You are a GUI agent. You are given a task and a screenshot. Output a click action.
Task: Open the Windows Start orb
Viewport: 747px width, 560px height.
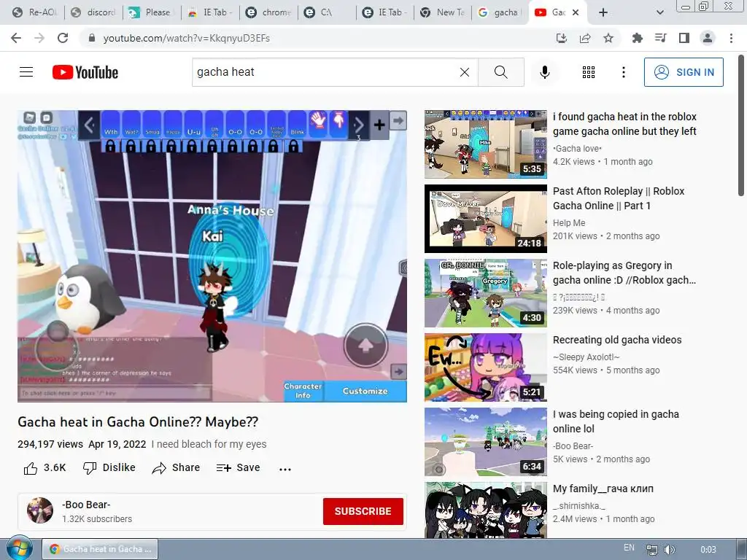[x=20, y=548]
